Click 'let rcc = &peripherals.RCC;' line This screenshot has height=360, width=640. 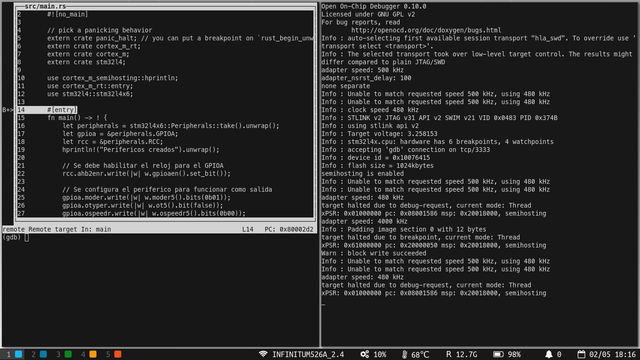pyautogui.click(x=113, y=142)
